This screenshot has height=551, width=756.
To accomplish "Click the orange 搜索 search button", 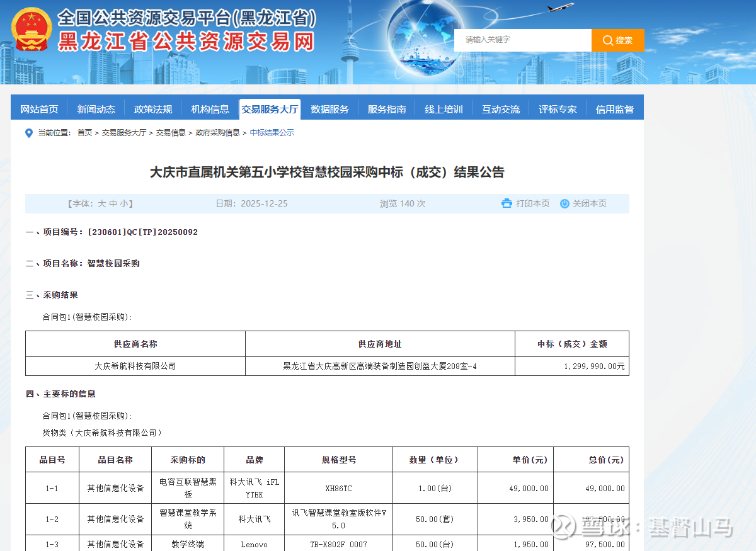I will tap(617, 40).
